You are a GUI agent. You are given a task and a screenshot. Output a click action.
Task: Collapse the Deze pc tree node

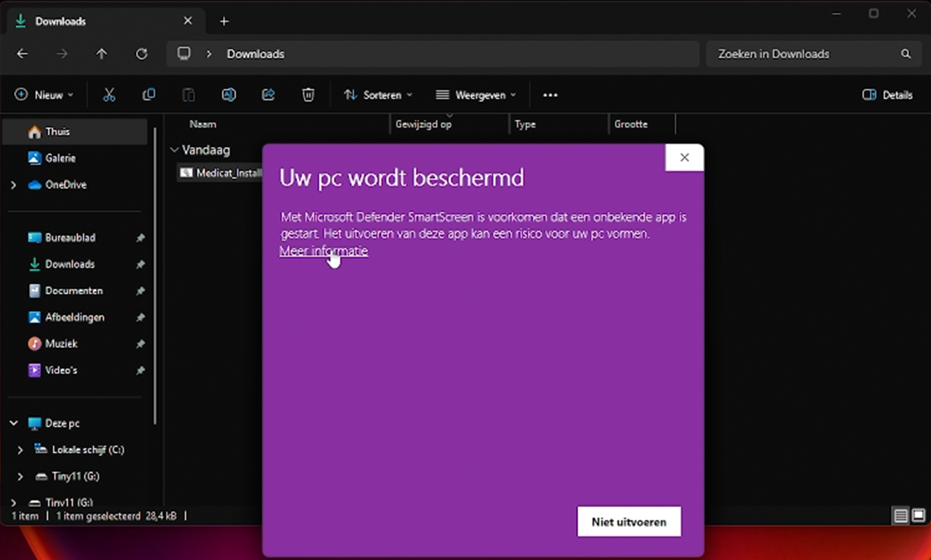click(13, 423)
